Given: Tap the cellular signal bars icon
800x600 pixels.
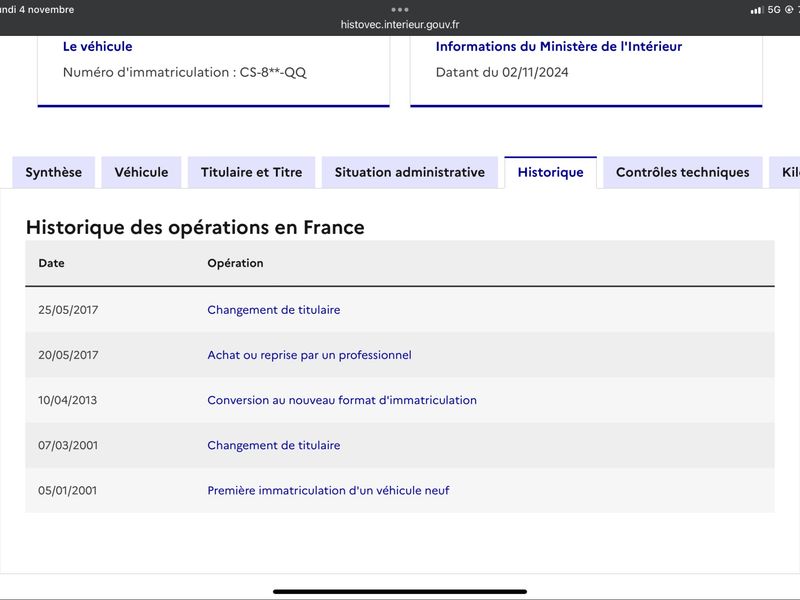Looking at the screenshot, I should (757, 10).
